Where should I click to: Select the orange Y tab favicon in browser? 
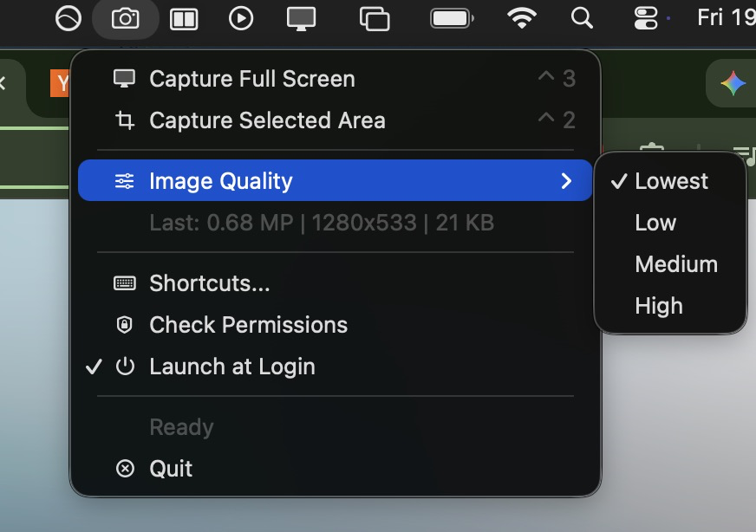pos(60,83)
